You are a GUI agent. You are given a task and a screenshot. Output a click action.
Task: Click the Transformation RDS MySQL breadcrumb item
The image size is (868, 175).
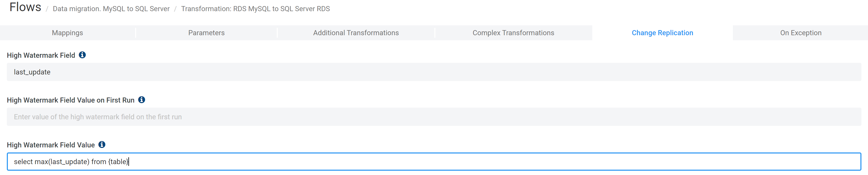pos(256,9)
